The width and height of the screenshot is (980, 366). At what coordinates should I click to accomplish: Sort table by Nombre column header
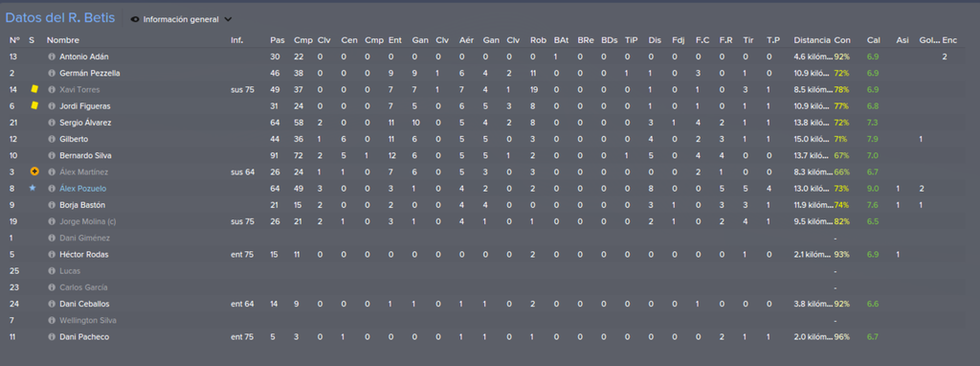62,40
